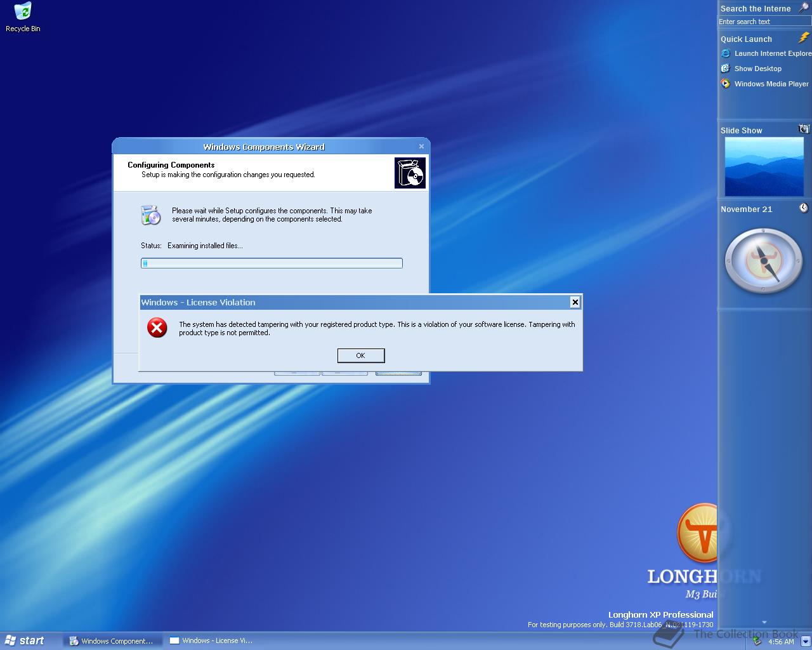Click the setup progress bar in wizard
812x650 pixels.
(272, 263)
